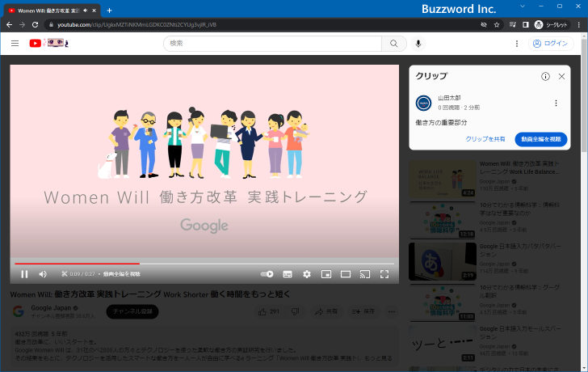Open 12:18 情報科学 video thumbnail

[x=443, y=220]
